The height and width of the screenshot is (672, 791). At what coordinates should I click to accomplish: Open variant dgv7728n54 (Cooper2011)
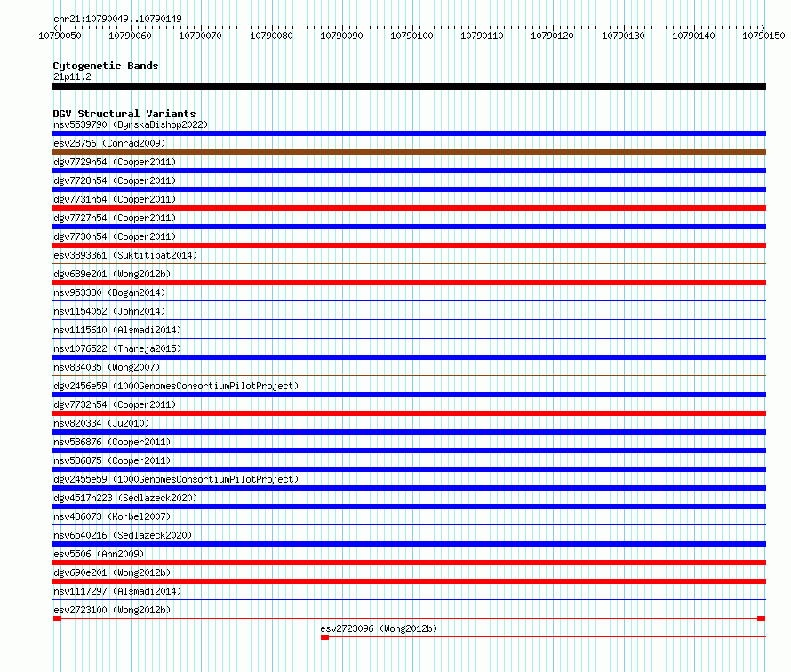115,180
